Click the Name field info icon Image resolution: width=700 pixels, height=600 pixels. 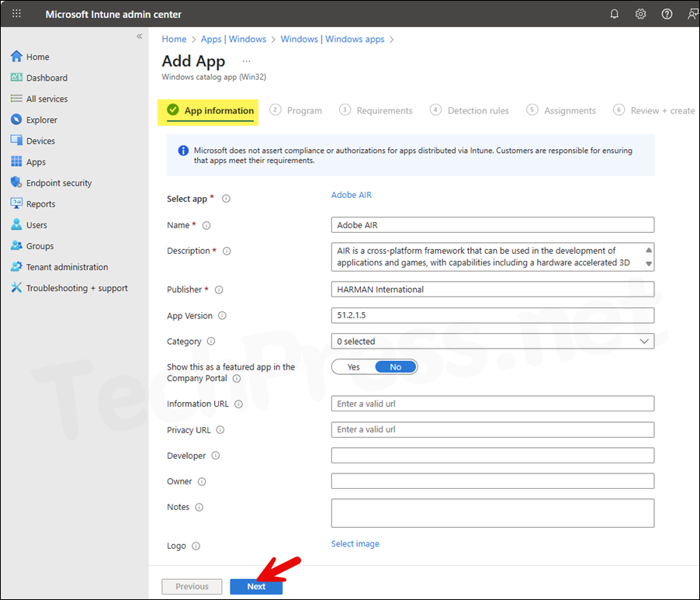click(x=206, y=225)
